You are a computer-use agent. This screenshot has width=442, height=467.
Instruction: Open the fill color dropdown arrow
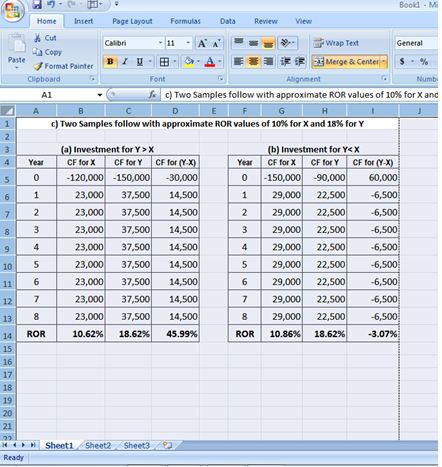pos(198,62)
